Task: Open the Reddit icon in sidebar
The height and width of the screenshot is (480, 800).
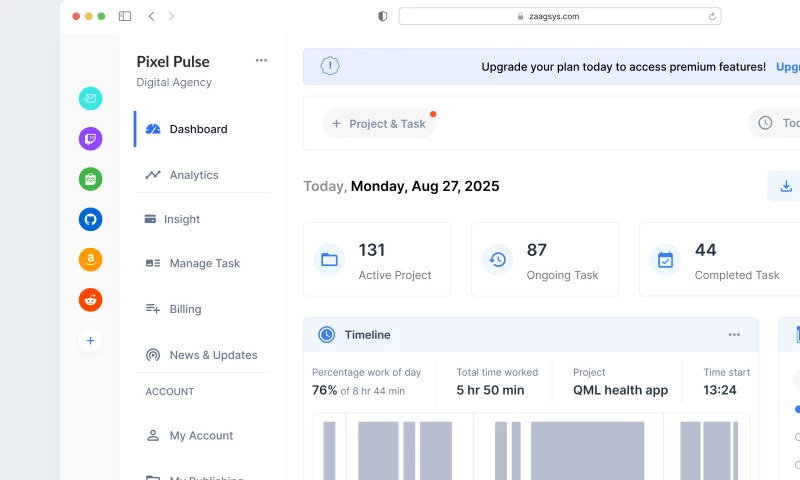Action: click(x=90, y=299)
